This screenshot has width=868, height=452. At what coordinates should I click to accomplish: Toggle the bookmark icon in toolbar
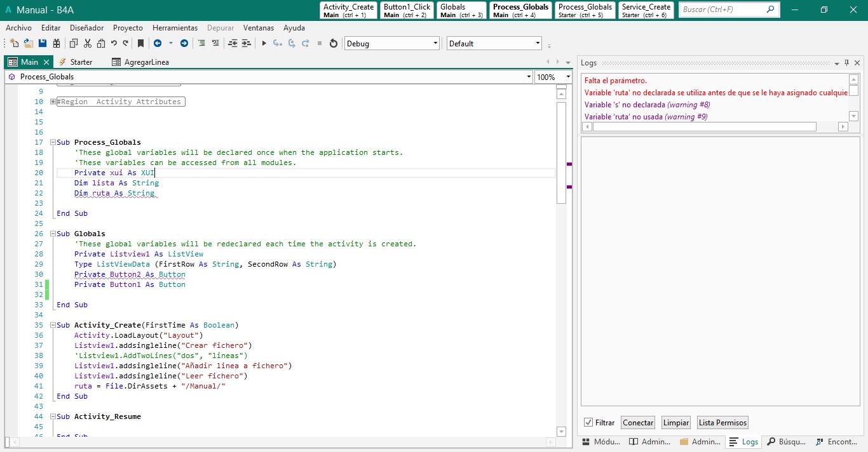tap(140, 44)
